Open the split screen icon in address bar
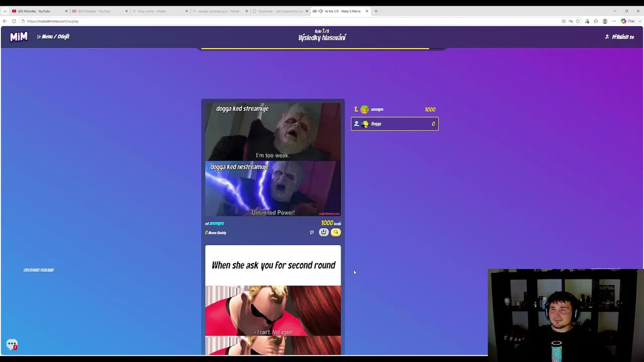 pyautogui.click(x=563, y=21)
